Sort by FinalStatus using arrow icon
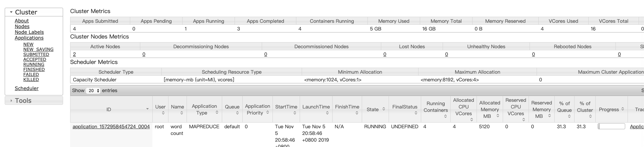The width and height of the screenshot is (644, 147). [x=416, y=113]
